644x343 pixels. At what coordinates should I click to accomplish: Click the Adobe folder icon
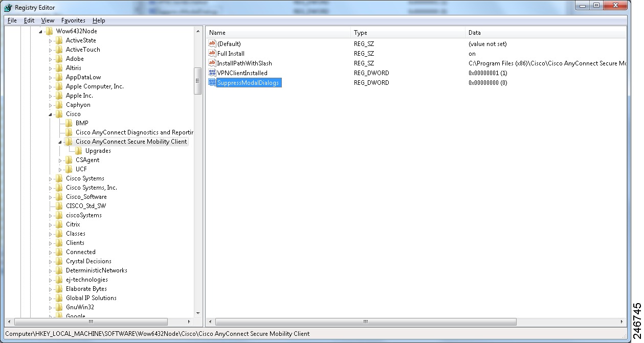(x=59, y=59)
